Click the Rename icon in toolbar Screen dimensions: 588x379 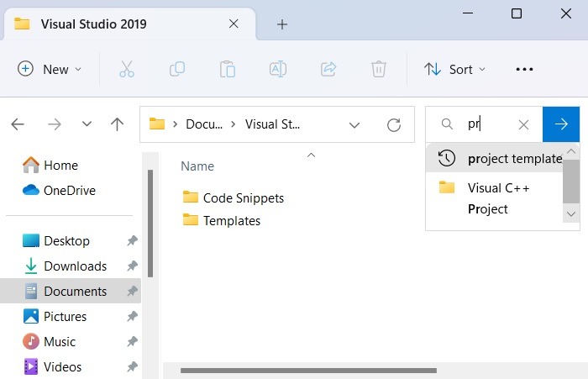pyautogui.click(x=278, y=69)
